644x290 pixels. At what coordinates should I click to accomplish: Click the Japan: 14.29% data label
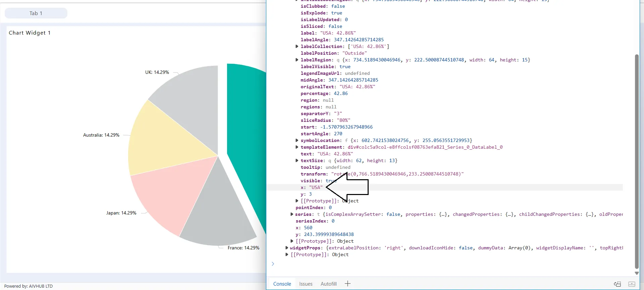click(x=121, y=213)
